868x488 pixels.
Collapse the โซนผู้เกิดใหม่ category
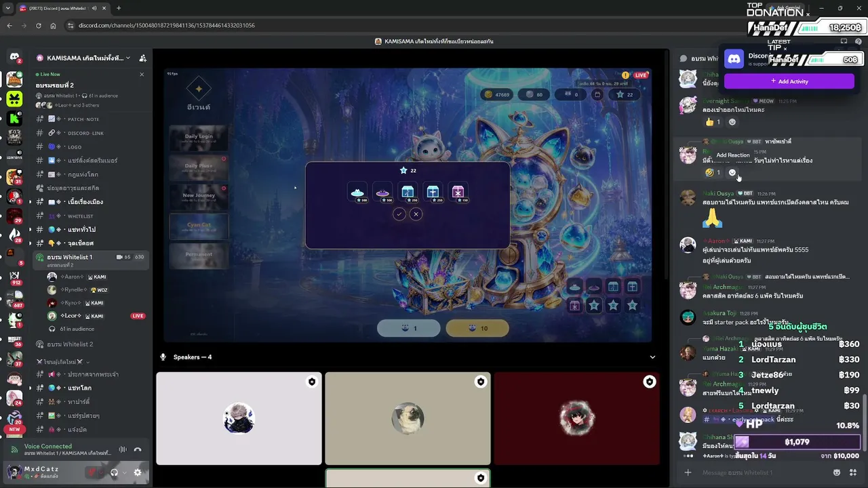pos(62,362)
